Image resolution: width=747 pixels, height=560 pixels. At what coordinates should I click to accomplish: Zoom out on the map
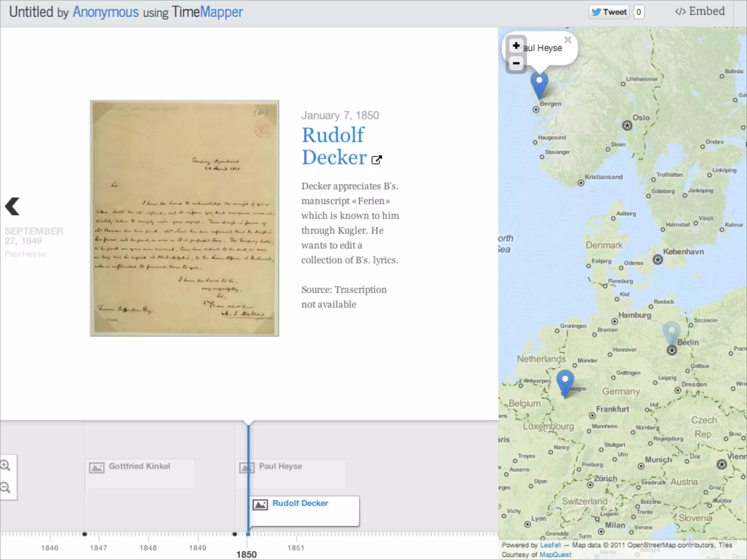point(516,63)
